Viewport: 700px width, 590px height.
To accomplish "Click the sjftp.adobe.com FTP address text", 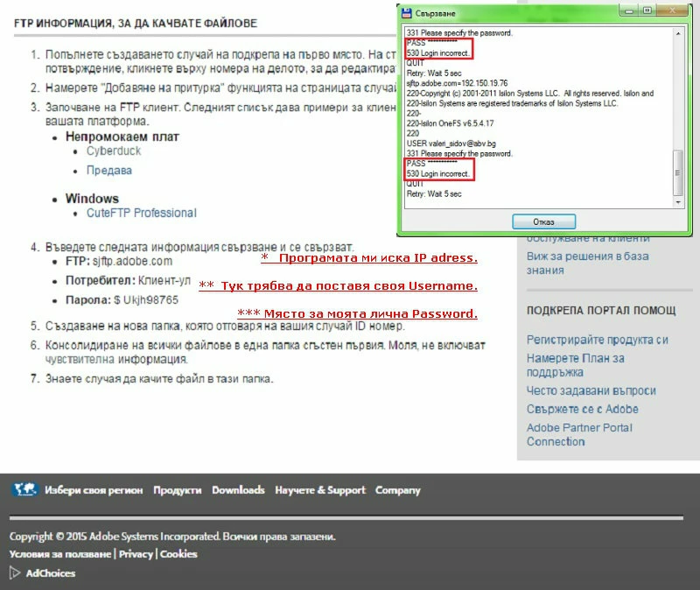I will [133, 261].
